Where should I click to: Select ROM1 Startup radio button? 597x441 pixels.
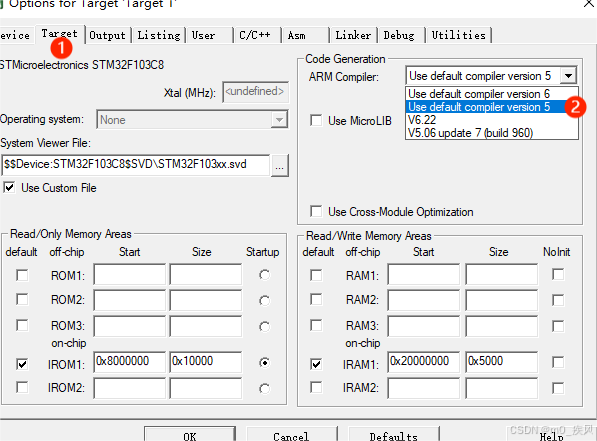tap(264, 275)
